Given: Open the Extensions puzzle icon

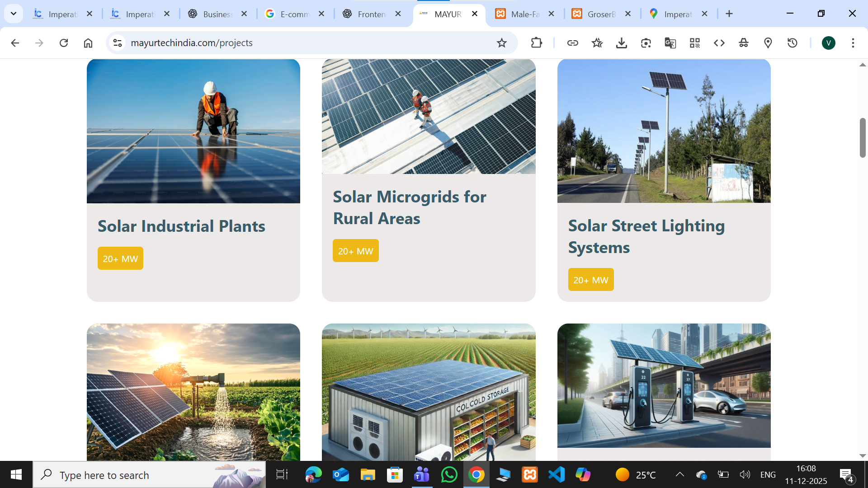Looking at the screenshot, I should pyautogui.click(x=536, y=43).
